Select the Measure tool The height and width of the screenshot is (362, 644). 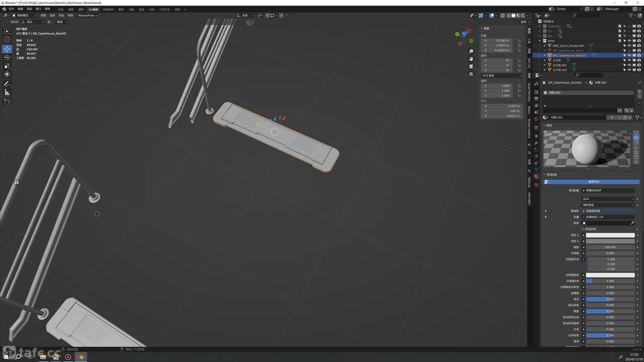click(x=7, y=92)
